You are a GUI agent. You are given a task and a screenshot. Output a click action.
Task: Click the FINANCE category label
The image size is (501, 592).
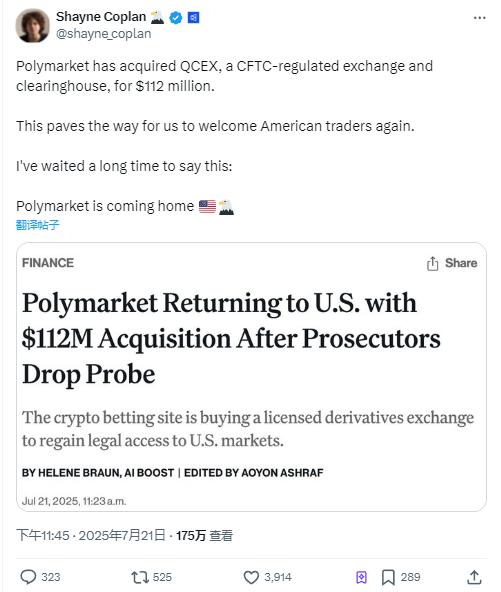(48, 263)
